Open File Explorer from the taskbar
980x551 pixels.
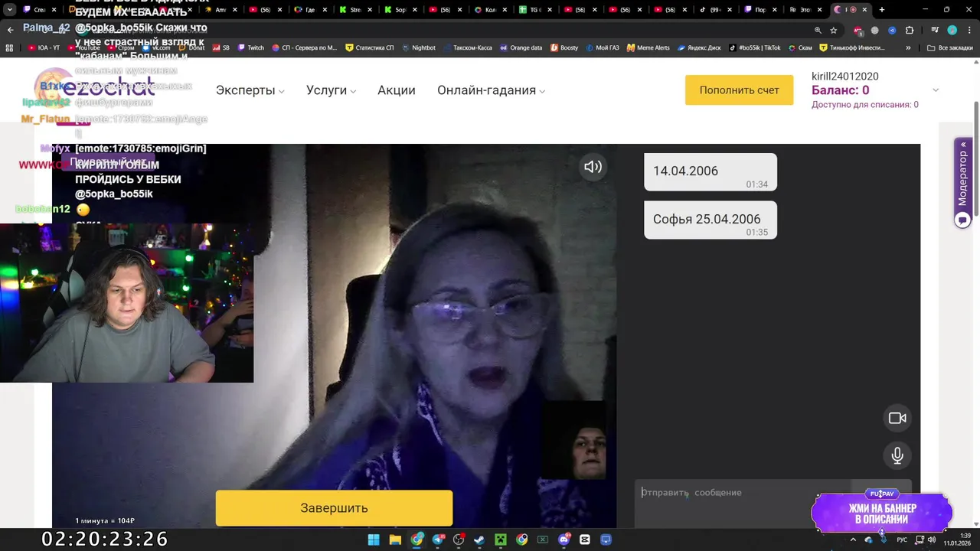[395, 540]
